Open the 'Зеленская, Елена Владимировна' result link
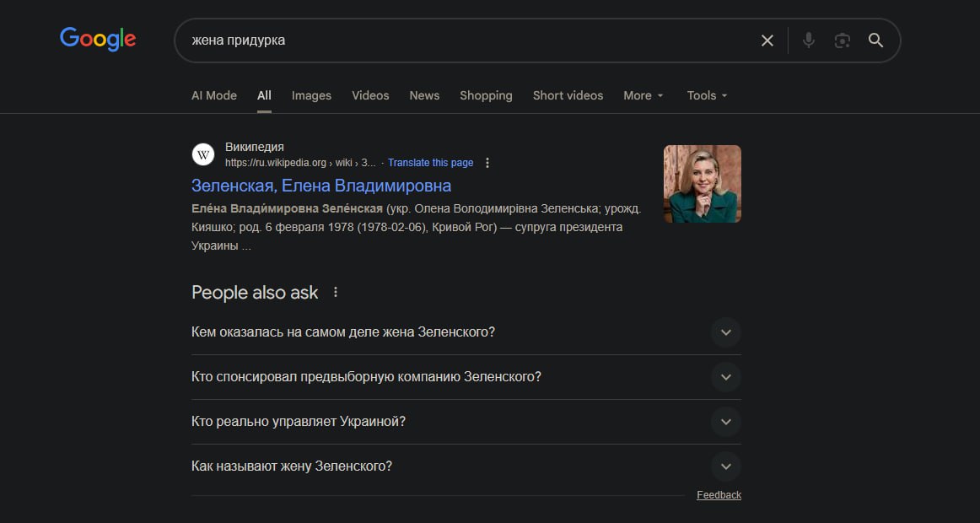The image size is (980, 523). coord(321,186)
